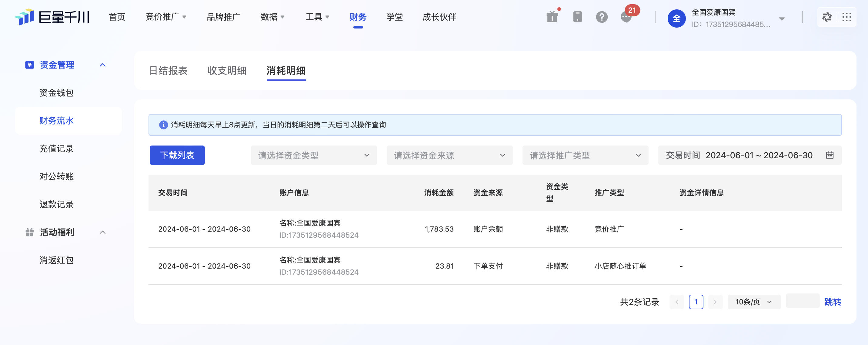Screen dimensions: 868x345
Task: Click the 跳转 link
Action: (833, 302)
